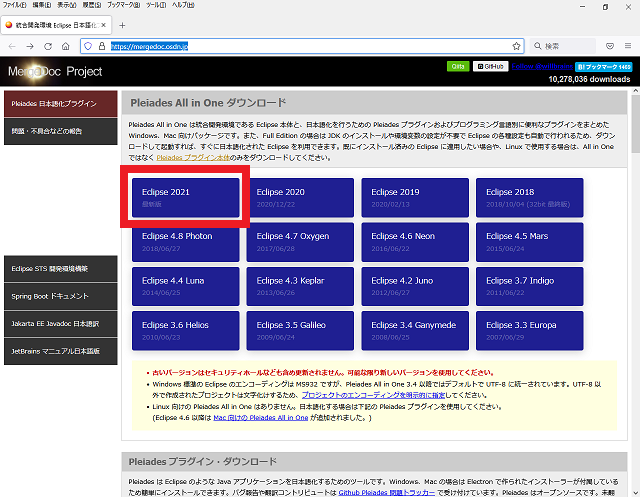The height and width of the screenshot is (497, 640).
Task: Reload the page with the refresh icon
Action: click(x=48, y=47)
